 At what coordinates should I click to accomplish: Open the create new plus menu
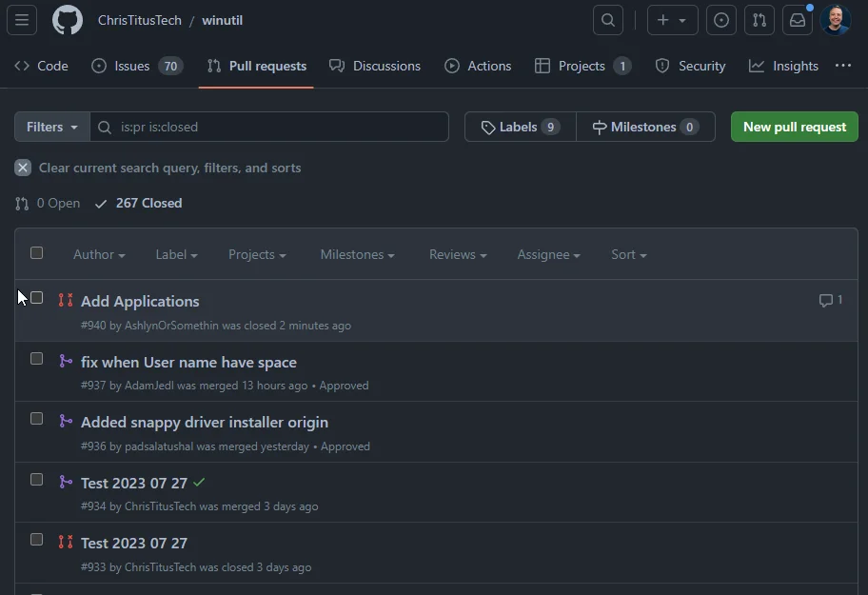pos(673,20)
